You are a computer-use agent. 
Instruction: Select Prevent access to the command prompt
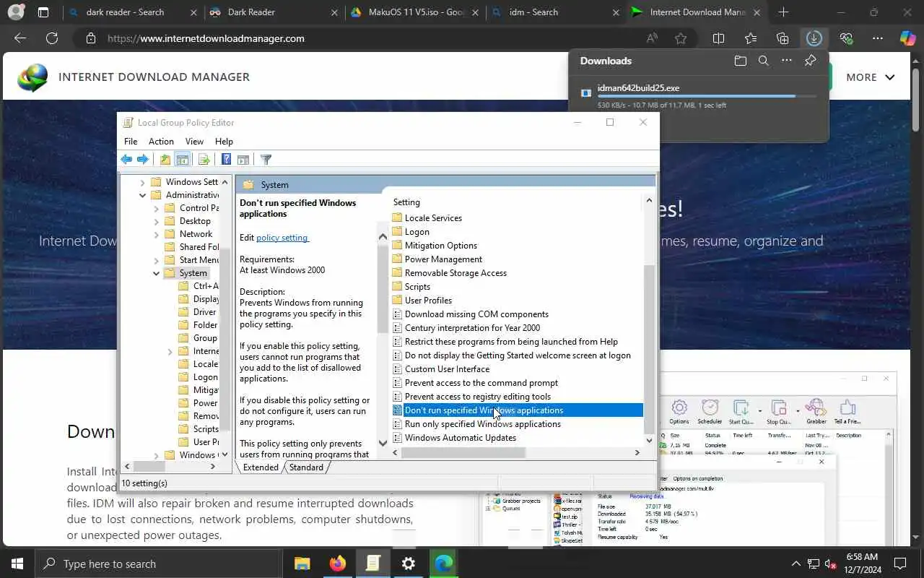pos(481,383)
